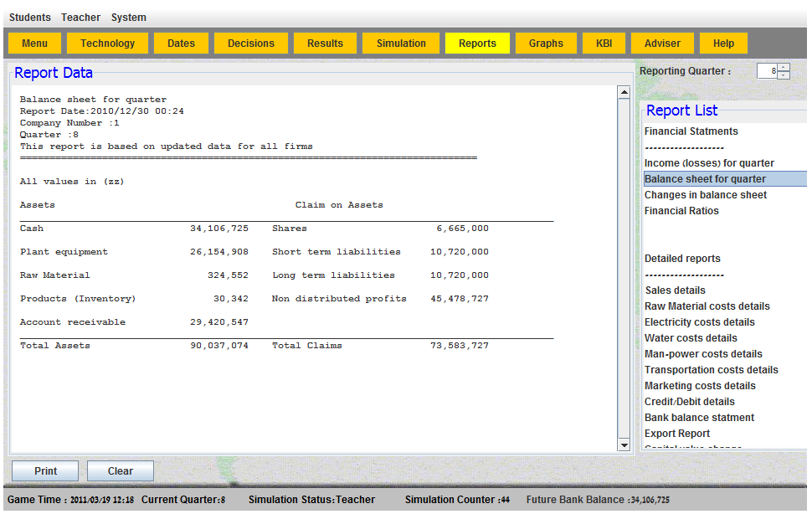Click the Reporting Quarter input field
The width and height of the screenshot is (812, 514).
coord(767,71)
